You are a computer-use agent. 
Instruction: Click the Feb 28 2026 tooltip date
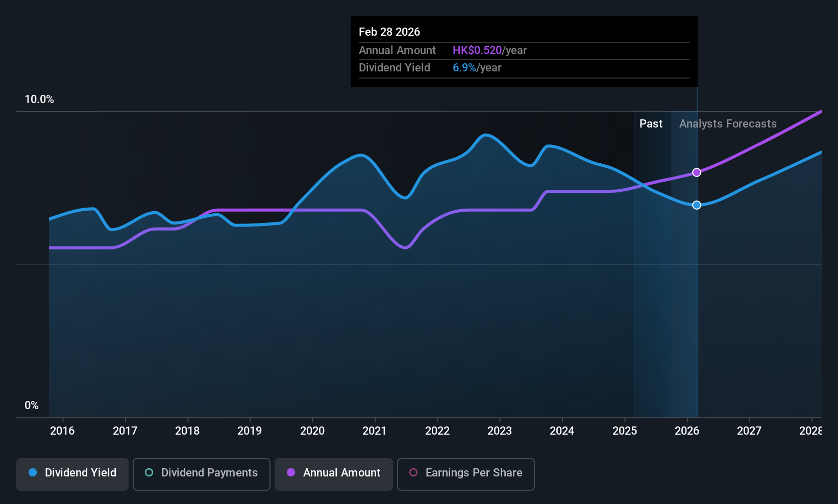389,32
